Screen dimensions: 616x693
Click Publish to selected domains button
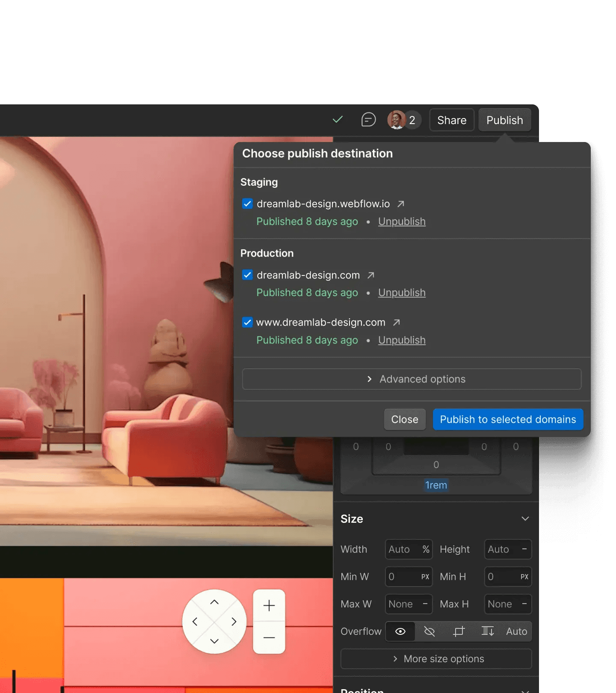click(x=508, y=420)
